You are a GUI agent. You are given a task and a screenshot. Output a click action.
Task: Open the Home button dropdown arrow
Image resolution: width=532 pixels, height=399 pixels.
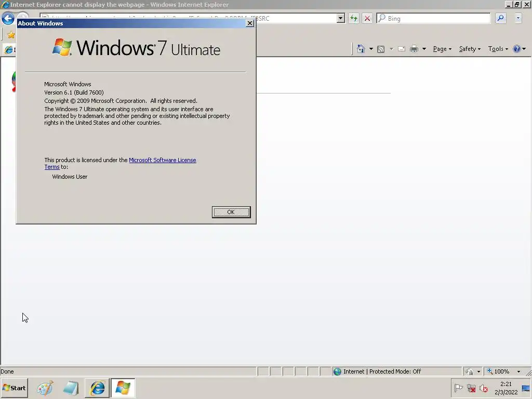371,49
